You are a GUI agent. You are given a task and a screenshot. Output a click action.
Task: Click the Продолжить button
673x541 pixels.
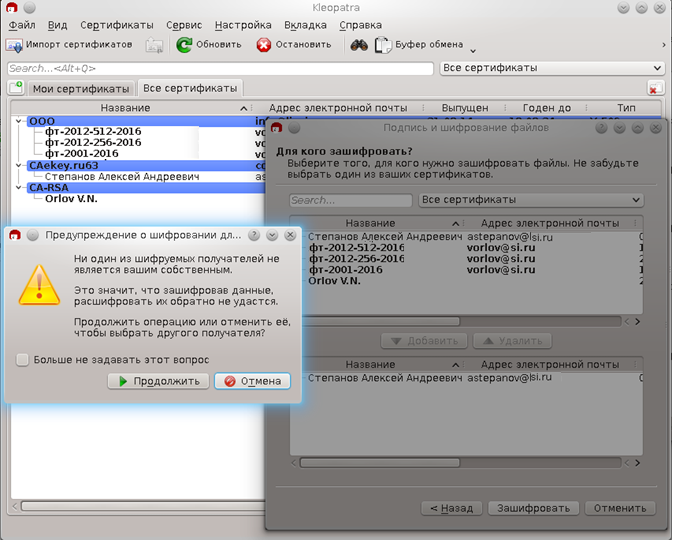point(158,381)
